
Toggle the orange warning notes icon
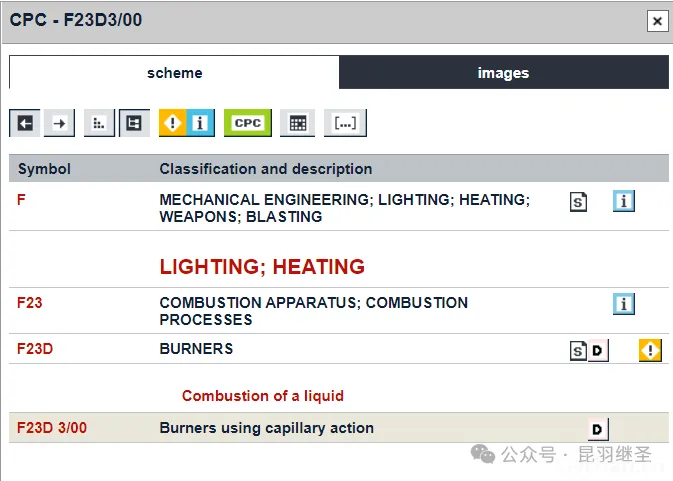(x=173, y=123)
